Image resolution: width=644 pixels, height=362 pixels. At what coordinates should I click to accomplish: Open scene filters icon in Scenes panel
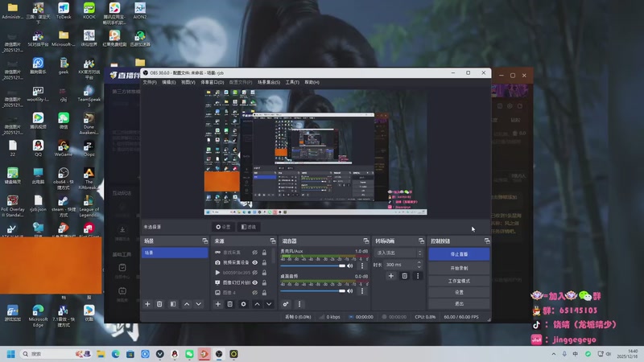tap(173, 304)
